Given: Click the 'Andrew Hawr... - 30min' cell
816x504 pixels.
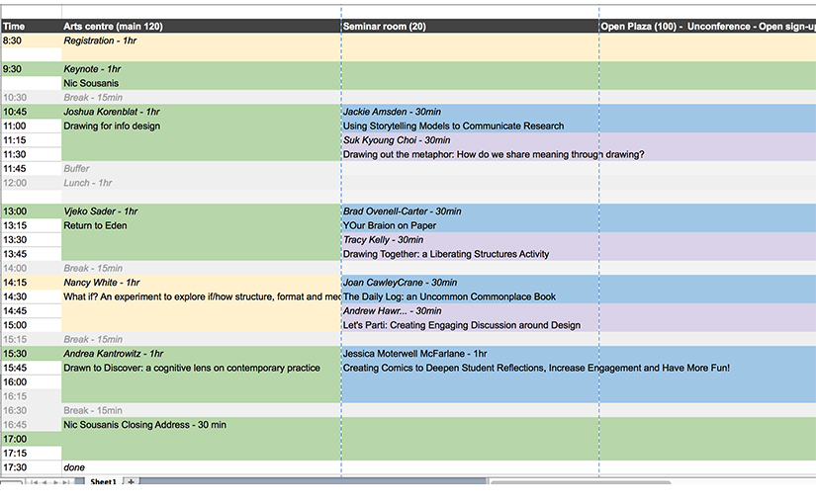Looking at the screenshot, I should (470, 310).
